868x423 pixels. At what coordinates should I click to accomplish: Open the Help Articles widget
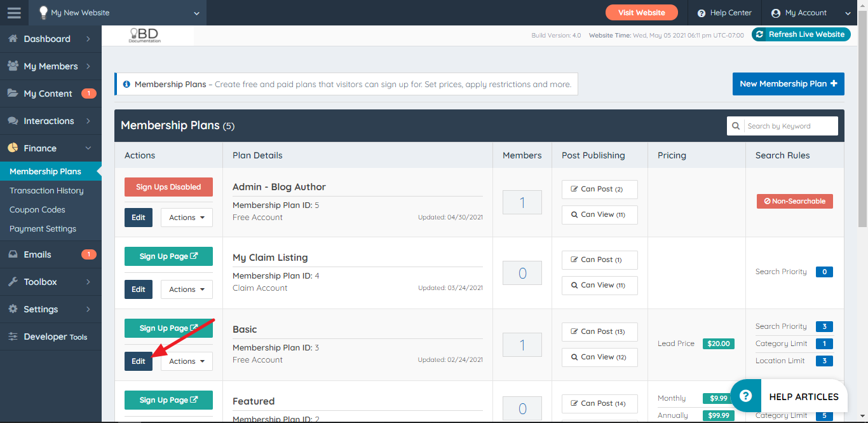click(x=789, y=396)
